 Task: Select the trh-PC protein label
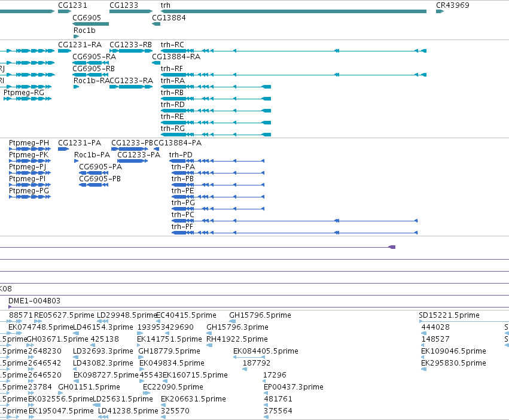pos(183,215)
